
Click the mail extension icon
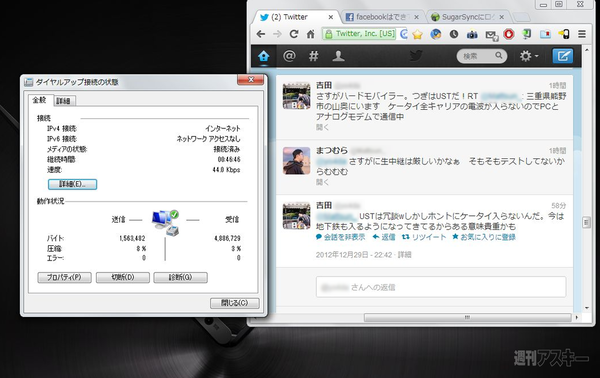(491, 35)
